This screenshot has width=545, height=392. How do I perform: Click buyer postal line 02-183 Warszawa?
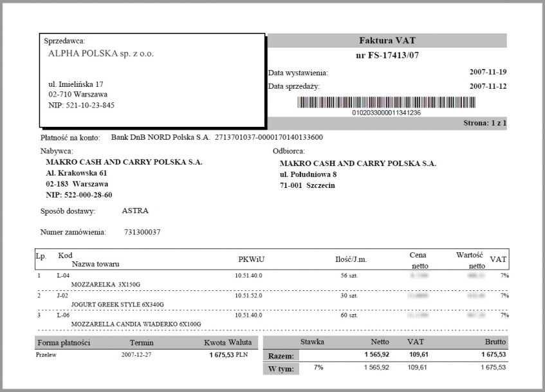(x=77, y=184)
